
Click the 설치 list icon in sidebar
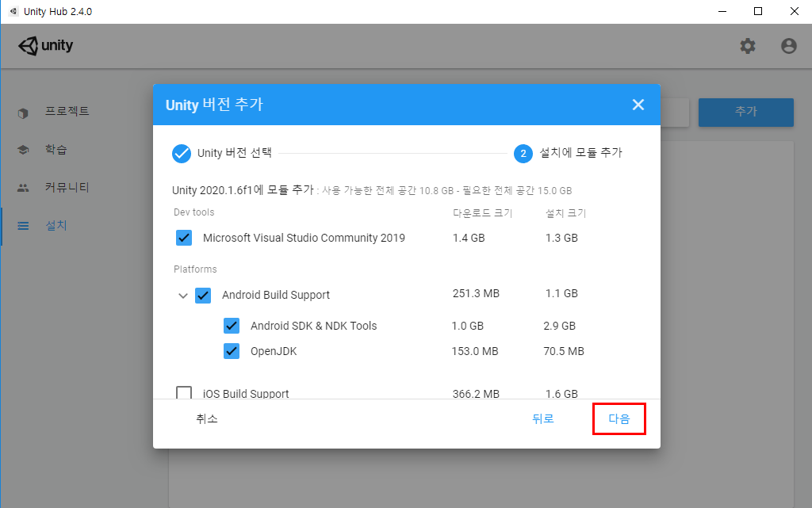(x=23, y=226)
